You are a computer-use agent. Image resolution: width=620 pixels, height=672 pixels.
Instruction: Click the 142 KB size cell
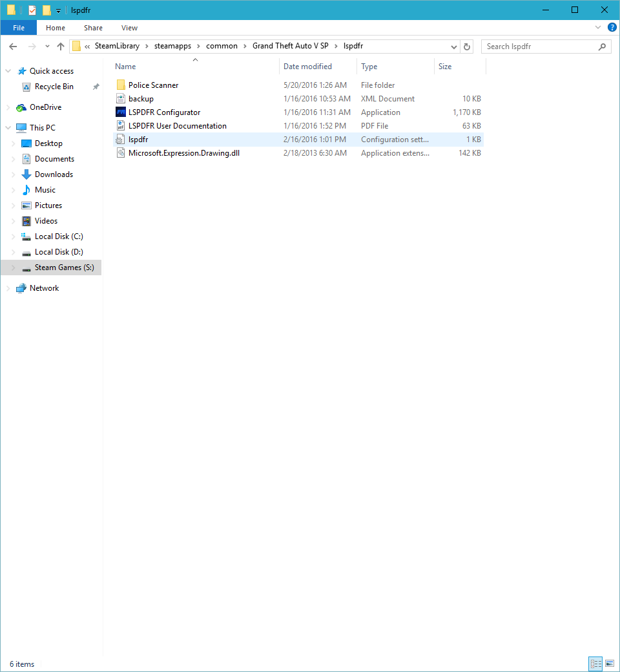470,153
